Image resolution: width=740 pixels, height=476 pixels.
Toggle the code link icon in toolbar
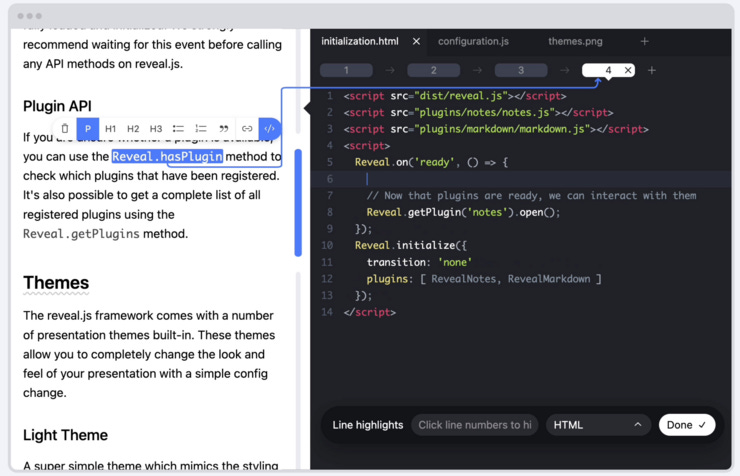(269, 128)
